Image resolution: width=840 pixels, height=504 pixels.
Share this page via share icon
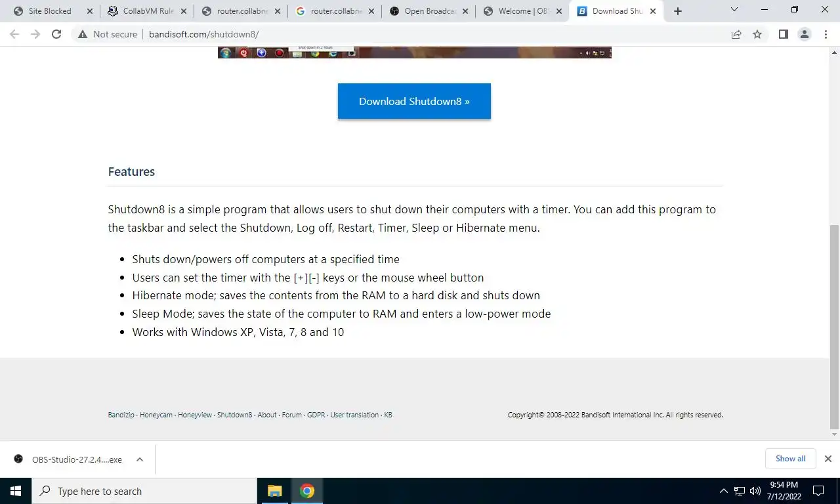tap(736, 34)
